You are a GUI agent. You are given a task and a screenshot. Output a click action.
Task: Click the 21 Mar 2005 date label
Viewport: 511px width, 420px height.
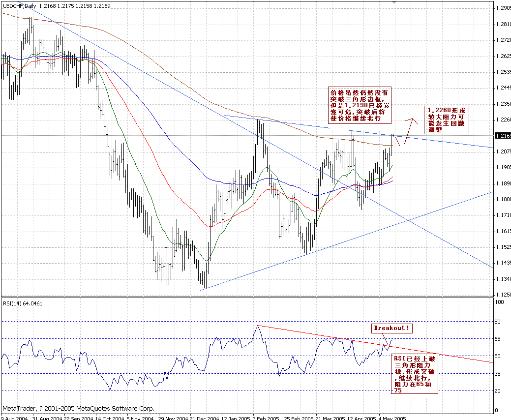[330, 418]
